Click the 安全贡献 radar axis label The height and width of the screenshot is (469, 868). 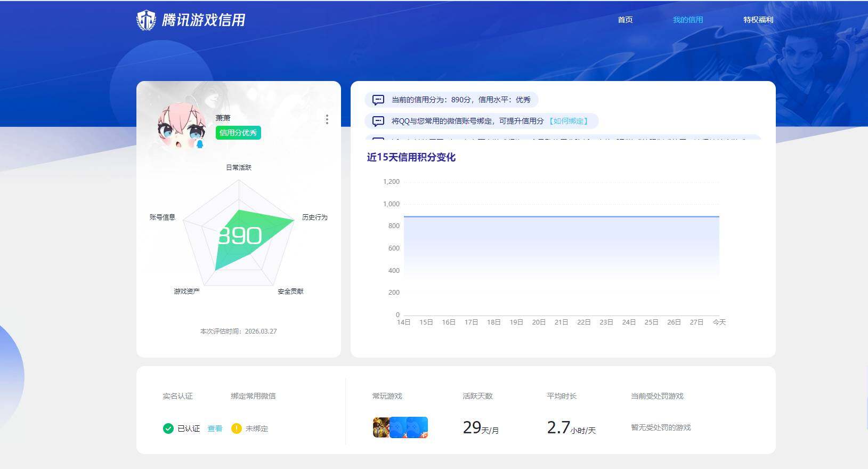[x=290, y=292]
